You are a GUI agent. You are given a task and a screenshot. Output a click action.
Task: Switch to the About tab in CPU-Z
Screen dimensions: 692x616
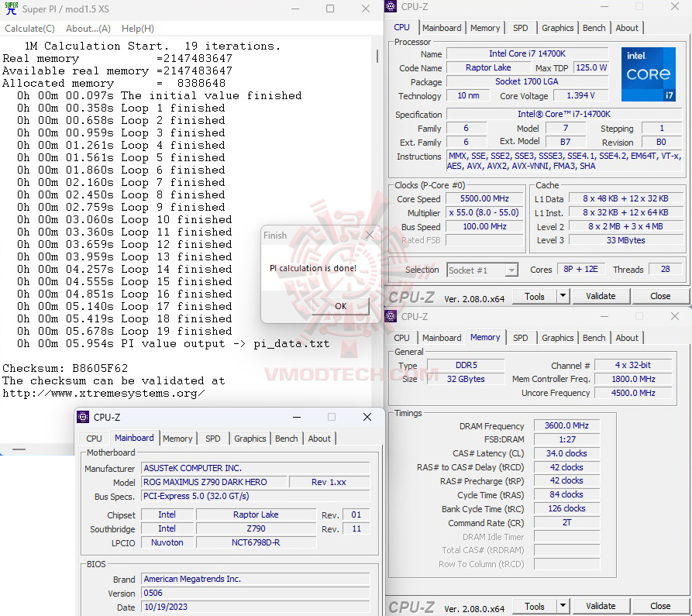click(x=627, y=27)
